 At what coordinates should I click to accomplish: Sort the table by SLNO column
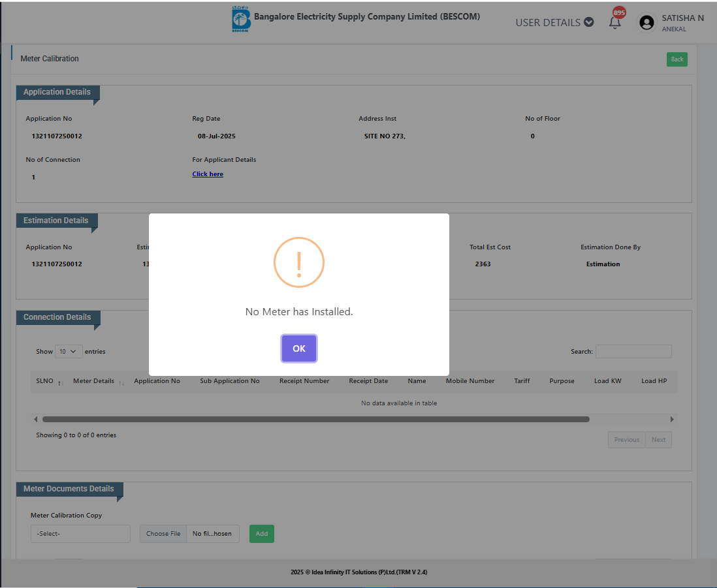45,381
